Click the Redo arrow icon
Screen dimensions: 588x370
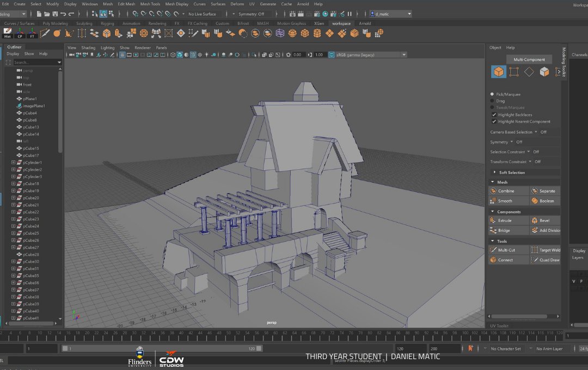coord(71,14)
